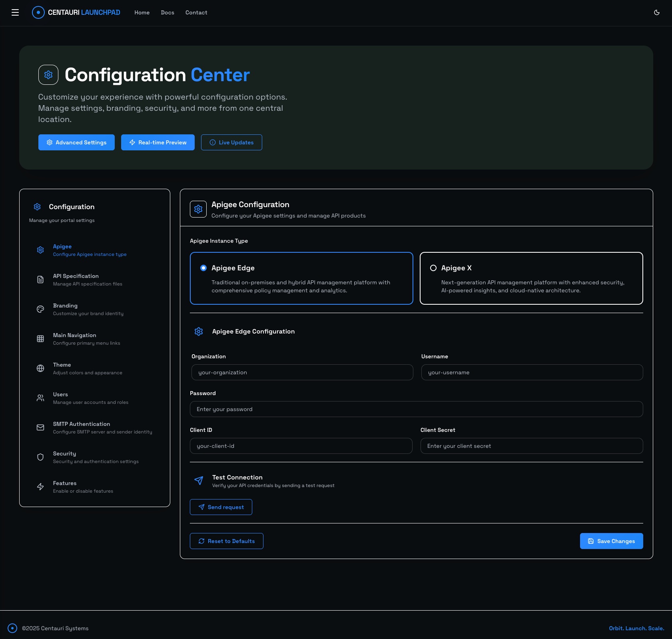Toggle dark mode with the moon icon
This screenshot has width=672, height=639.
click(657, 12)
